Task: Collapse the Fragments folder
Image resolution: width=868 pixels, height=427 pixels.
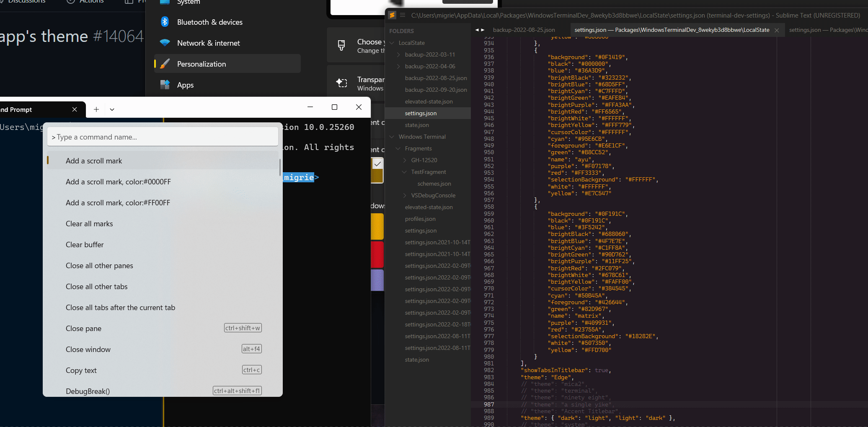Action: [398, 148]
